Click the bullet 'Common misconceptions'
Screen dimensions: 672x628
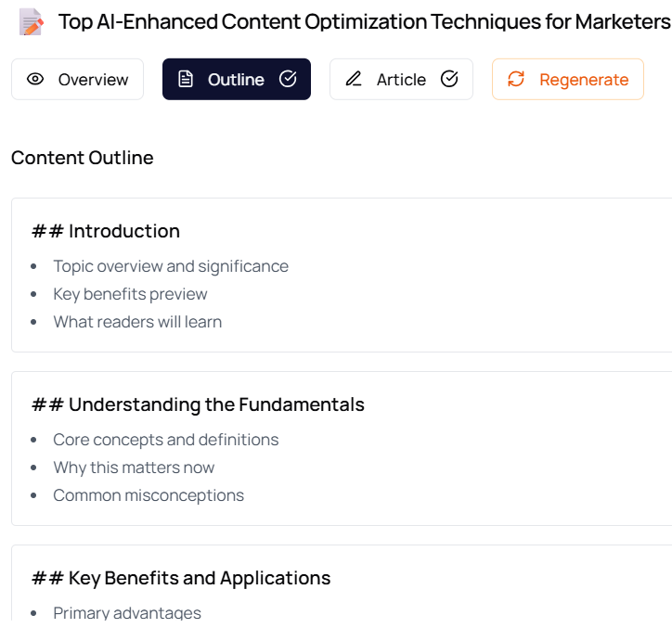[x=149, y=495]
